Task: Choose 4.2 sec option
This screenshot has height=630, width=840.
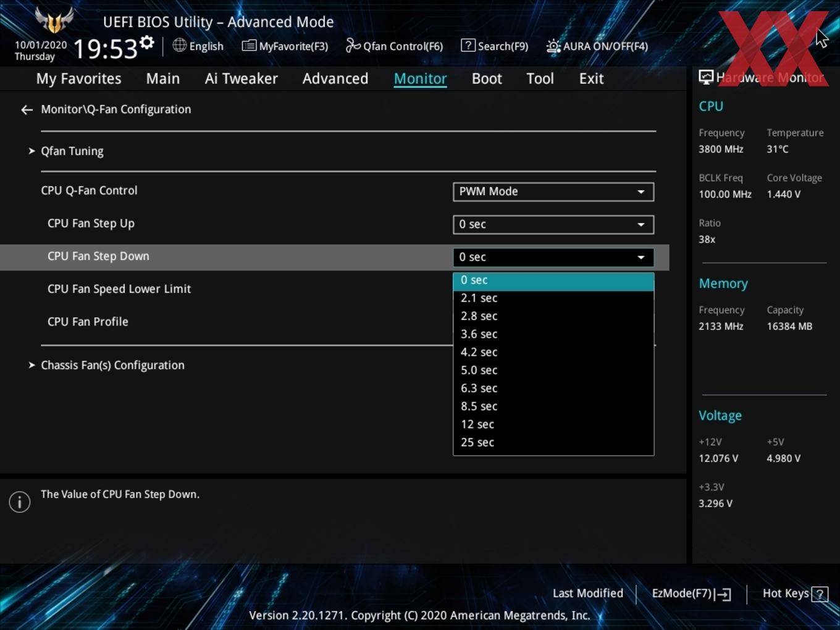Action: (x=553, y=352)
